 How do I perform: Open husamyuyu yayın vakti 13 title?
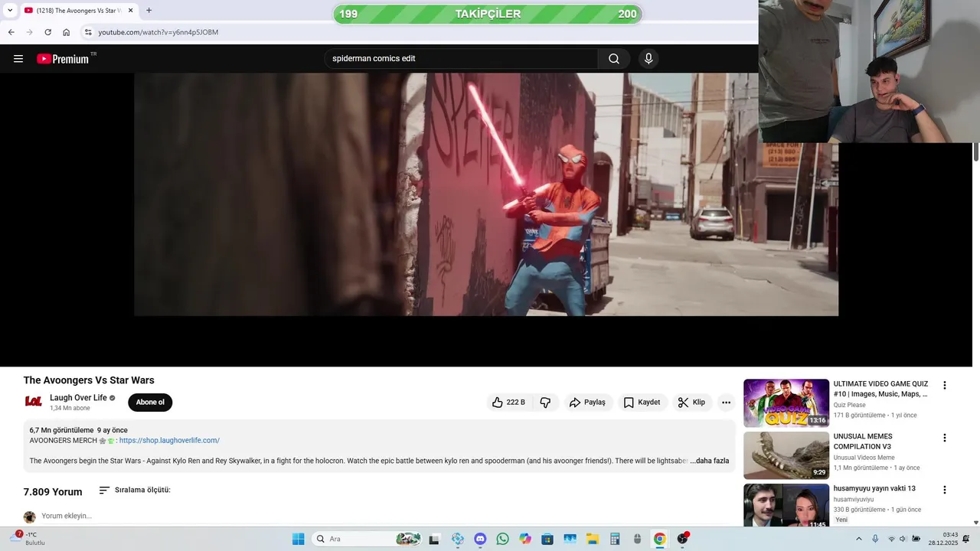point(874,489)
